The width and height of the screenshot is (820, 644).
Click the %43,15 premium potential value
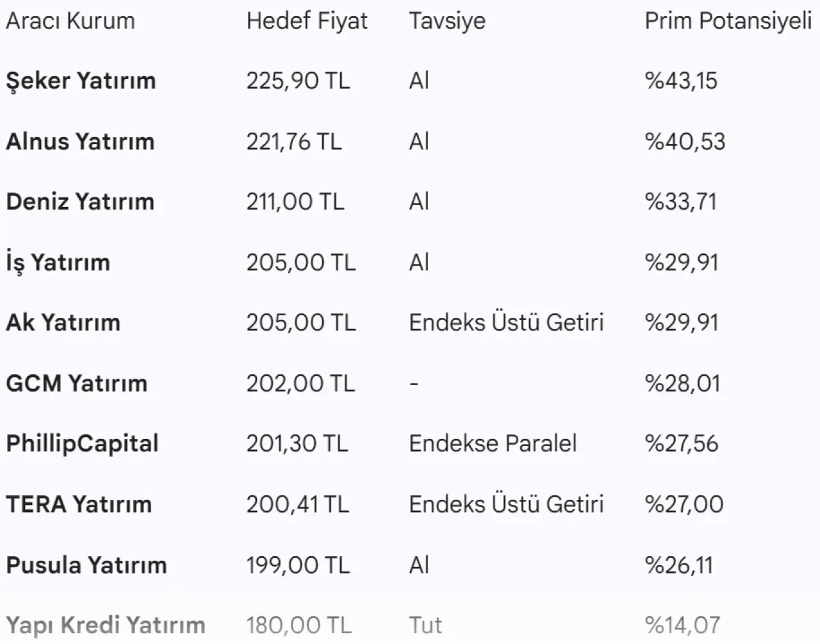681,81
